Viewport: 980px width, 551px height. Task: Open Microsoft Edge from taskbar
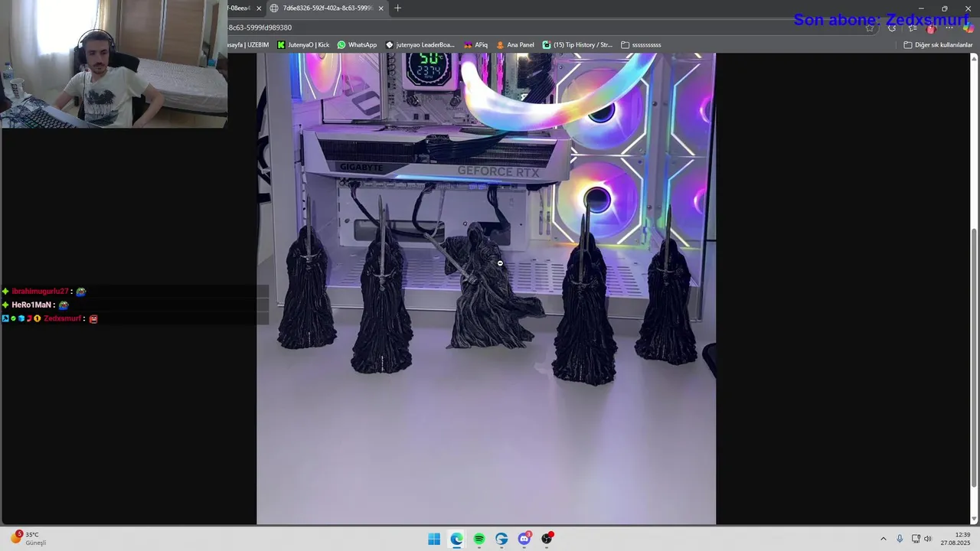coord(456,539)
